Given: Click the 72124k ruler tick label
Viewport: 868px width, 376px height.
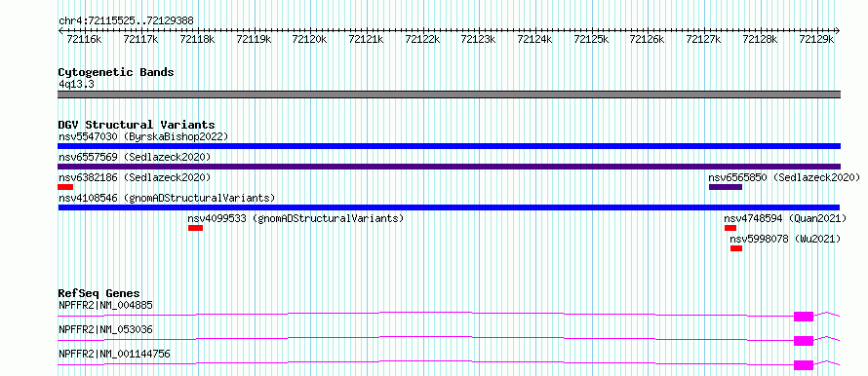Looking at the screenshot, I should click(535, 39).
